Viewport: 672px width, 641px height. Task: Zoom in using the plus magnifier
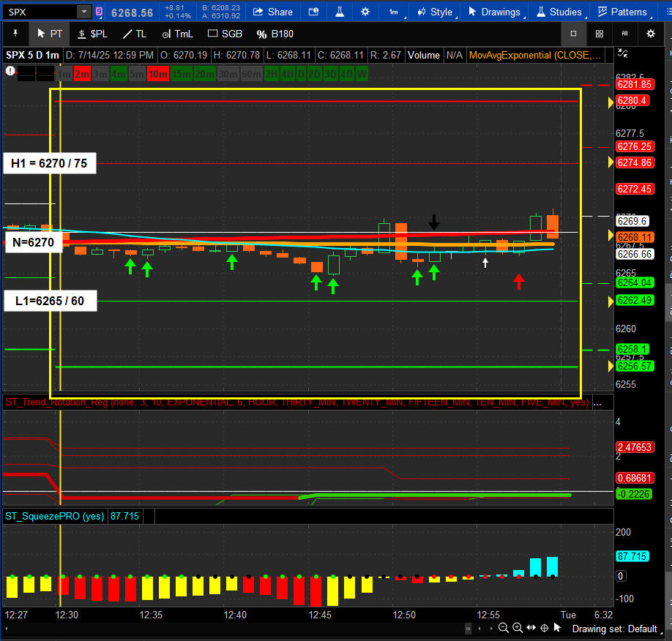coord(518,628)
